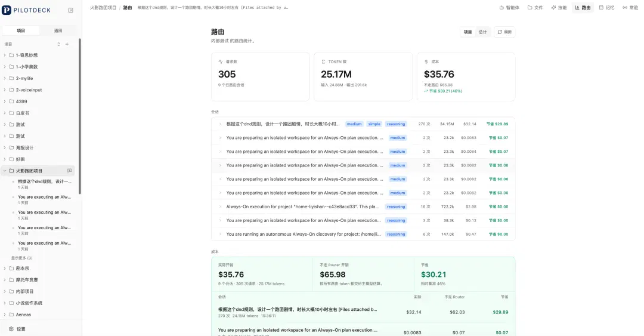
Task: Click the folder icon beside 剧本杀
Action: (x=11, y=268)
